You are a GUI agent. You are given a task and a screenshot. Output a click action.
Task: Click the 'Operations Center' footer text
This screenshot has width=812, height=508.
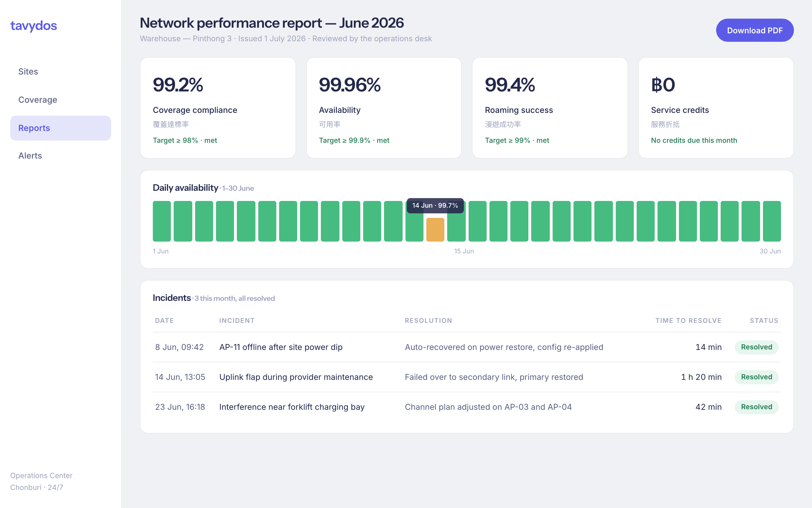point(41,476)
